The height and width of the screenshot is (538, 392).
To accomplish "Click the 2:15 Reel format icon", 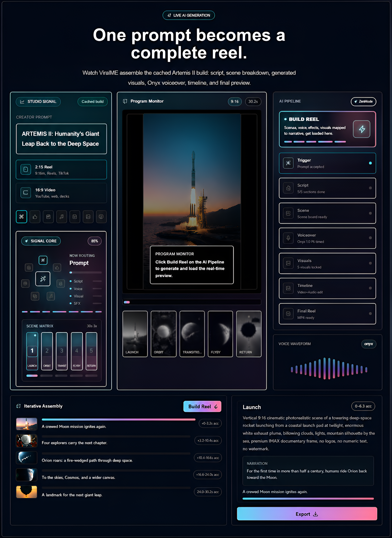I will tap(26, 170).
